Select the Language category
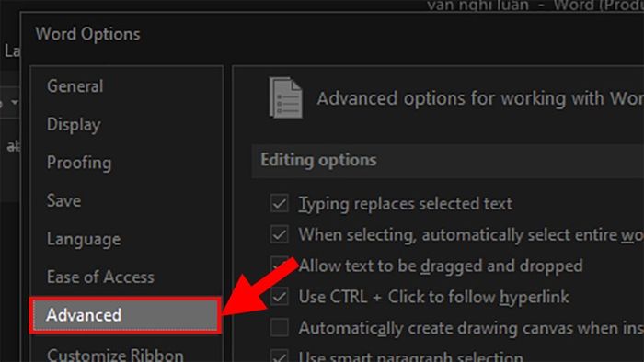The width and height of the screenshot is (644, 362). tap(84, 239)
